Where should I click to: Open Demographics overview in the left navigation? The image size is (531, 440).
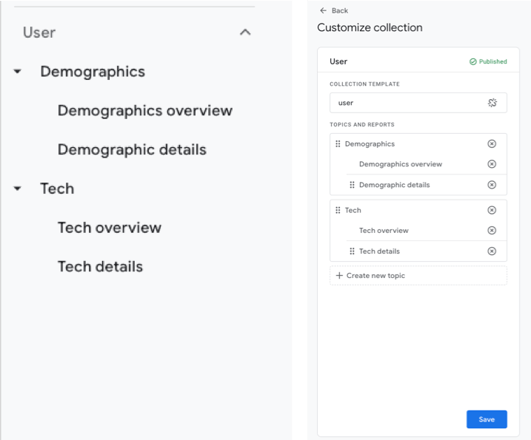(x=145, y=111)
